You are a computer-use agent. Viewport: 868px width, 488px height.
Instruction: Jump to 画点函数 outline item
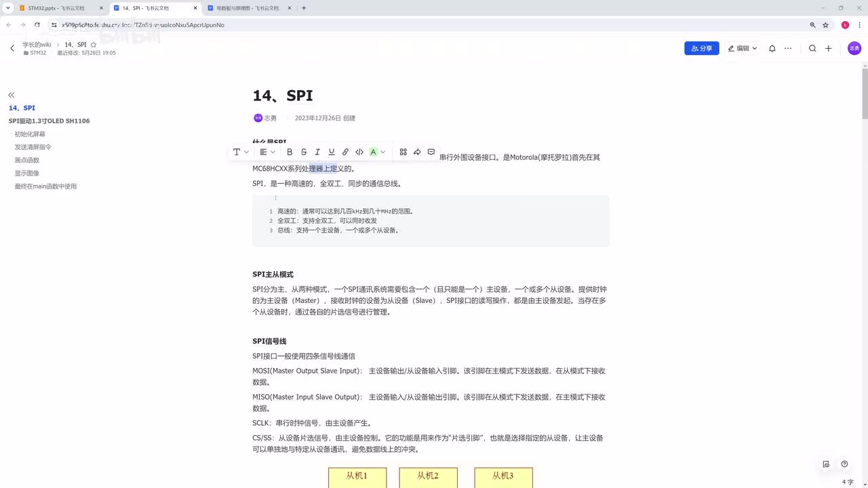click(27, 160)
